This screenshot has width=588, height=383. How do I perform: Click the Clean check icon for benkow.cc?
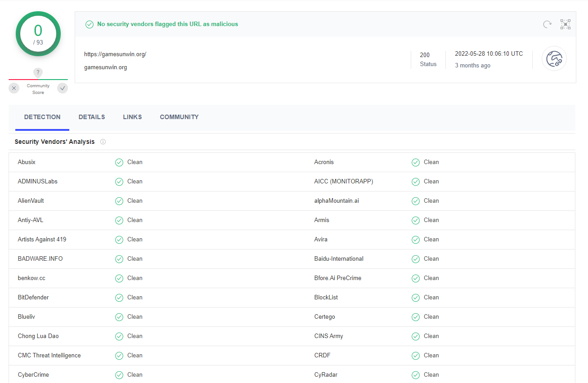(119, 278)
